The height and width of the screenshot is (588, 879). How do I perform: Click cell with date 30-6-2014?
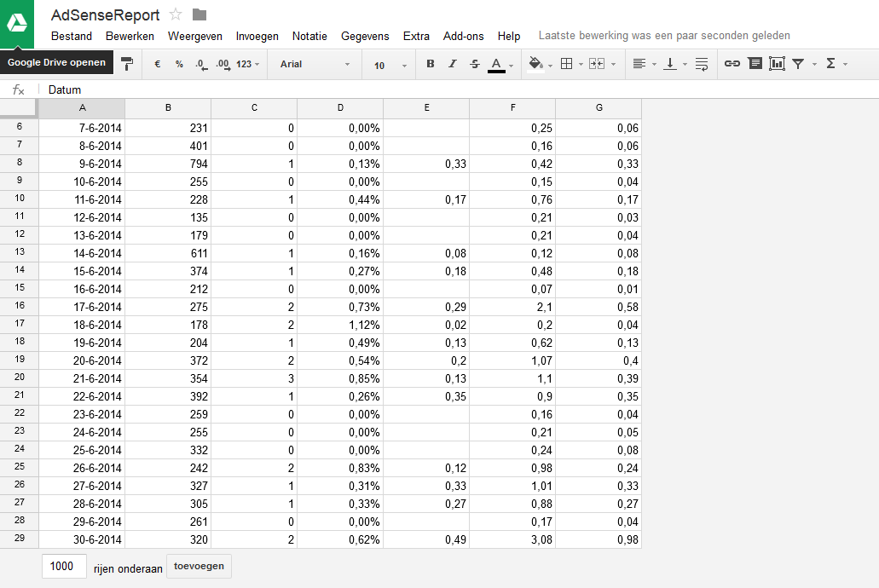click(82, 539)
